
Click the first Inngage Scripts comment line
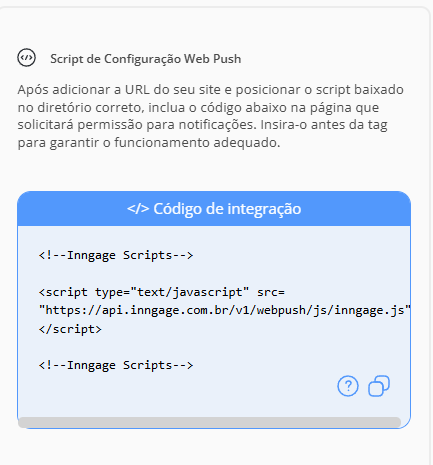click(116, 255)
